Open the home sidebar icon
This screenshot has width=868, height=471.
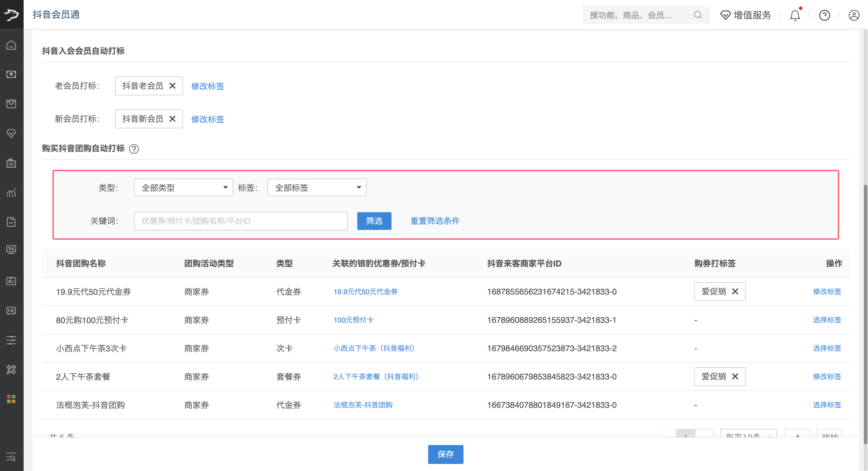coord(11,45)
